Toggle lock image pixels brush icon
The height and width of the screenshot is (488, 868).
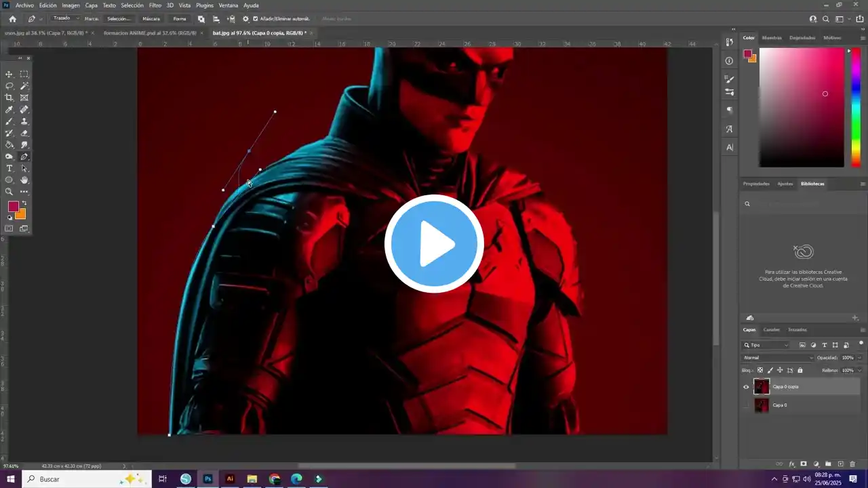click(770, 370)
